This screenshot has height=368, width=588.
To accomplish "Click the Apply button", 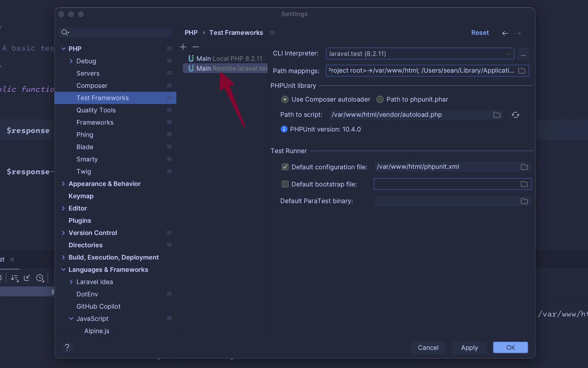I will (x=469, y=347).
